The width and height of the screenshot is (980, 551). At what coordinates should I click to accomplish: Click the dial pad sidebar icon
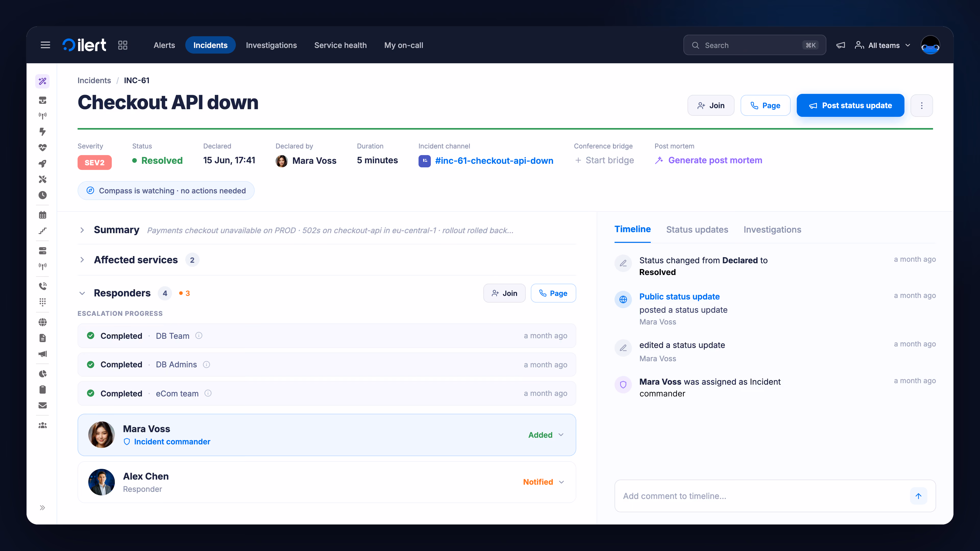pyautogui.click(x=43, y=302)
